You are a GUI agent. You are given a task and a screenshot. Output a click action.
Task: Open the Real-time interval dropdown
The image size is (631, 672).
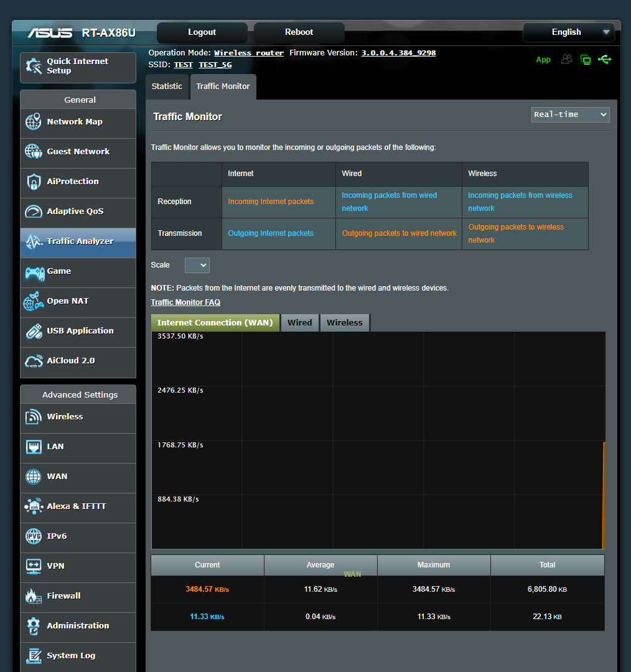(569, 114)
